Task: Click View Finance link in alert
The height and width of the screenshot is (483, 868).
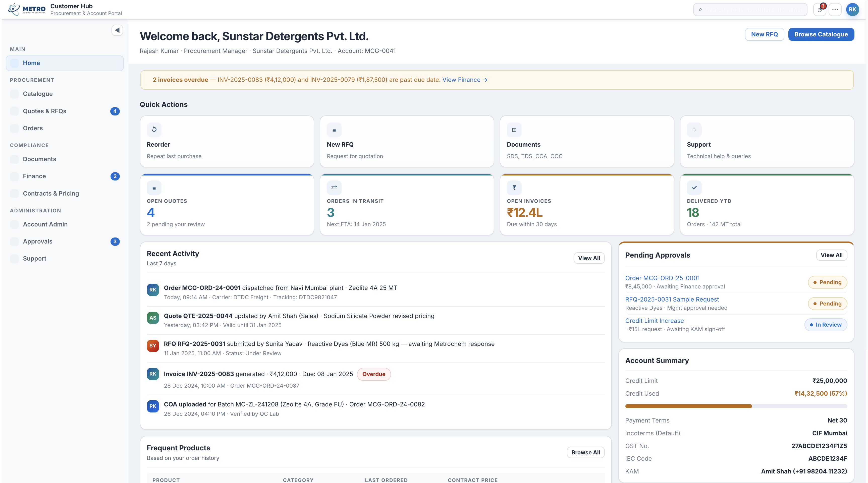Action: (465, 80)
